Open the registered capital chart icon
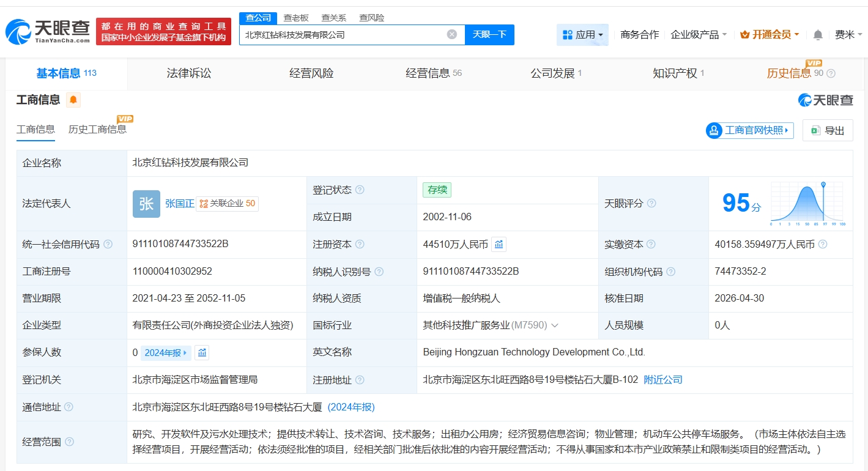This screenshot has width=868, height=471. click(x=499, y=244)
